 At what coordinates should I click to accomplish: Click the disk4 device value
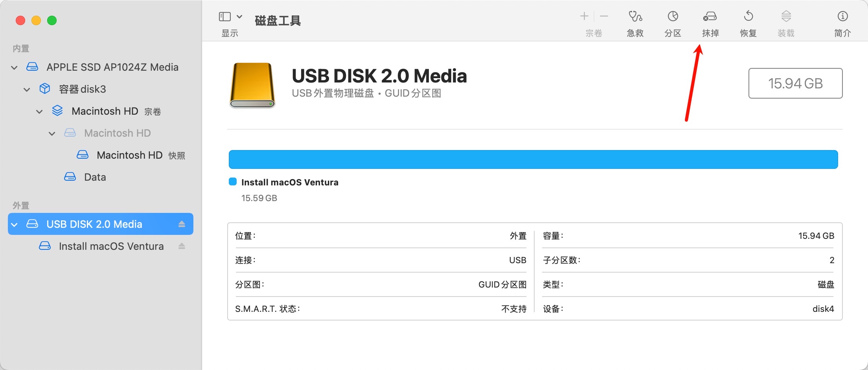coord(823,309)
